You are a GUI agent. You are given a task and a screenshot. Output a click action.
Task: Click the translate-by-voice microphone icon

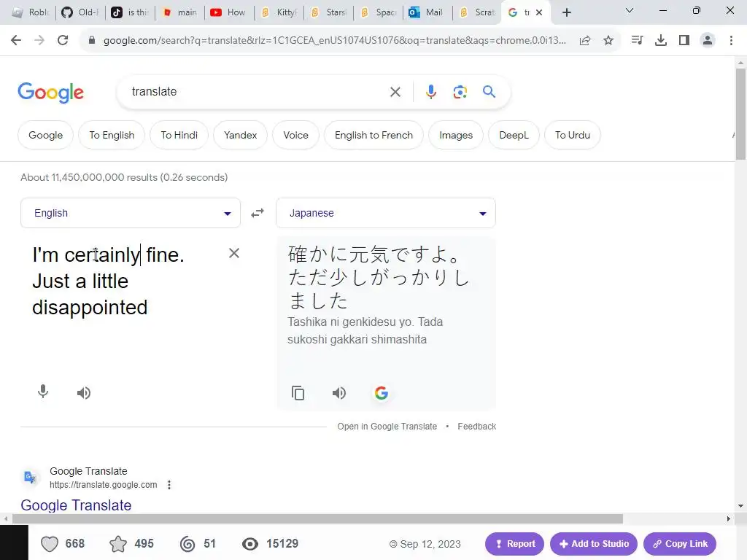point(43,392)
